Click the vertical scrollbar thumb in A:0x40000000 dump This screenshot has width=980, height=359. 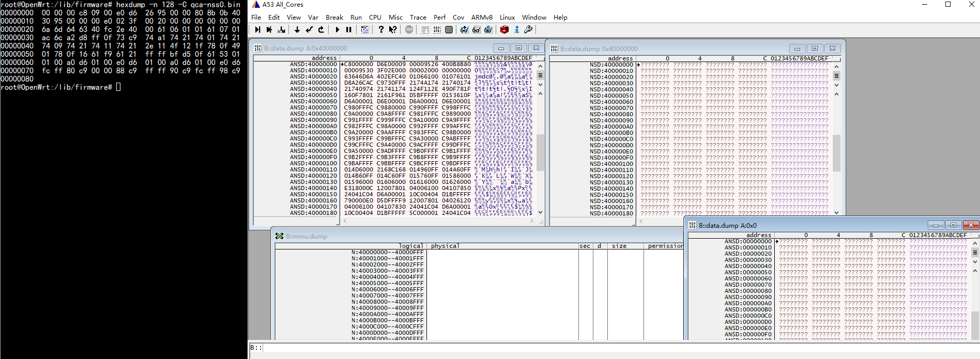pyautogui.click(x=541, y=152)
